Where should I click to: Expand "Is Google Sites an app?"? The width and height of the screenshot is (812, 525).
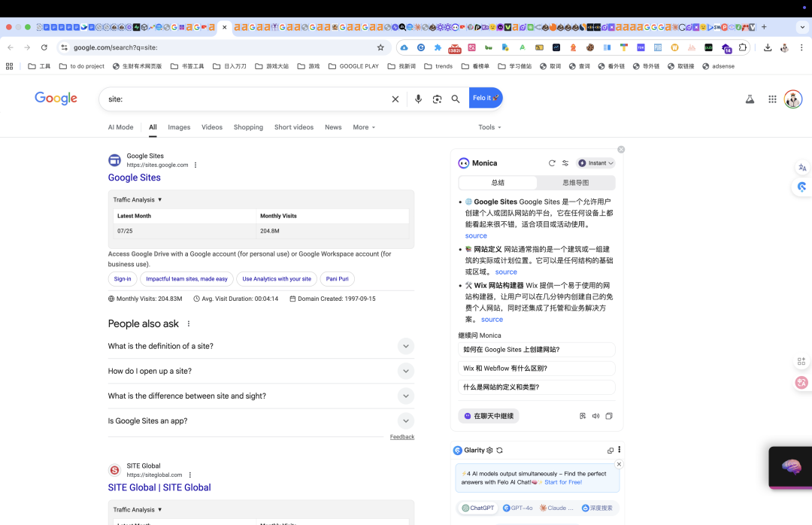point(261,421)
